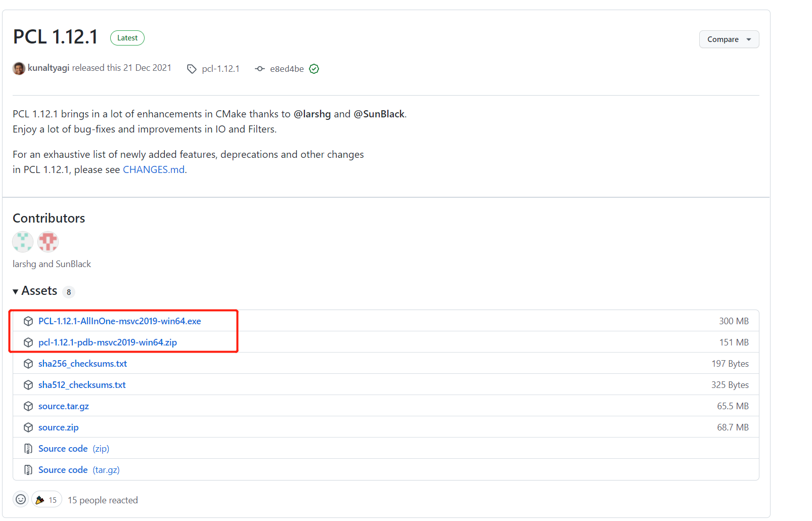Click the Assets count badge showing 8
The width and height of the screenshot is (812, 521).
click(x=69, y=292)
